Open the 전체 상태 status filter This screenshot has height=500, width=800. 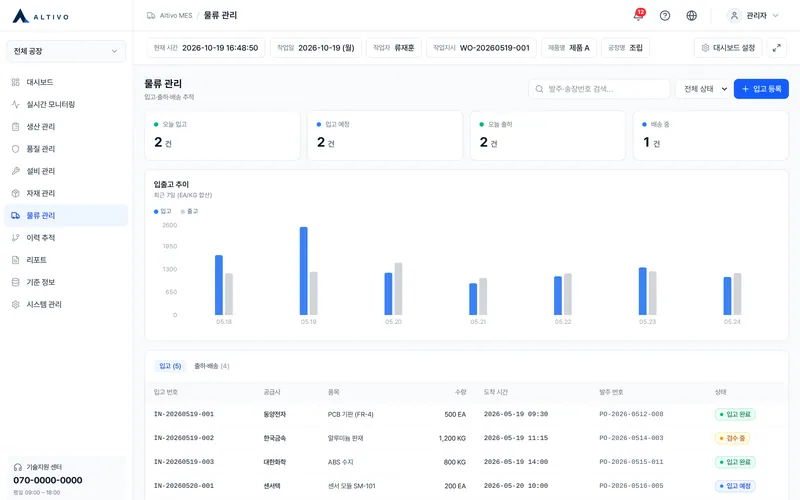[x=704, y=89]
